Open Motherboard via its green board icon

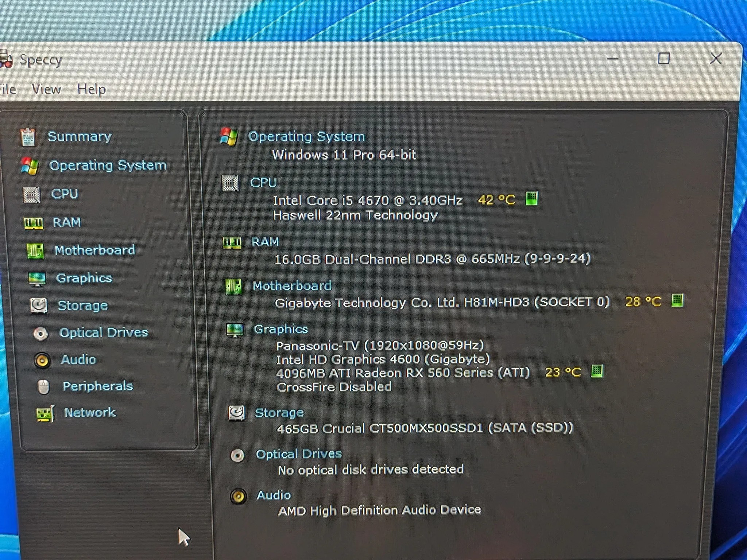pyautogui.click(x=35, y=251)
